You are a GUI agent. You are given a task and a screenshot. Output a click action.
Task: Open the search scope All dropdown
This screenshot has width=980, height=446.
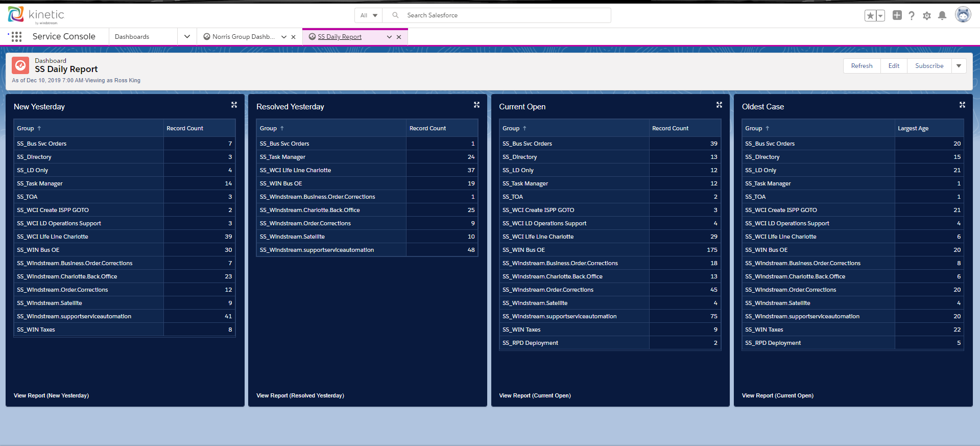coord(368,15)
